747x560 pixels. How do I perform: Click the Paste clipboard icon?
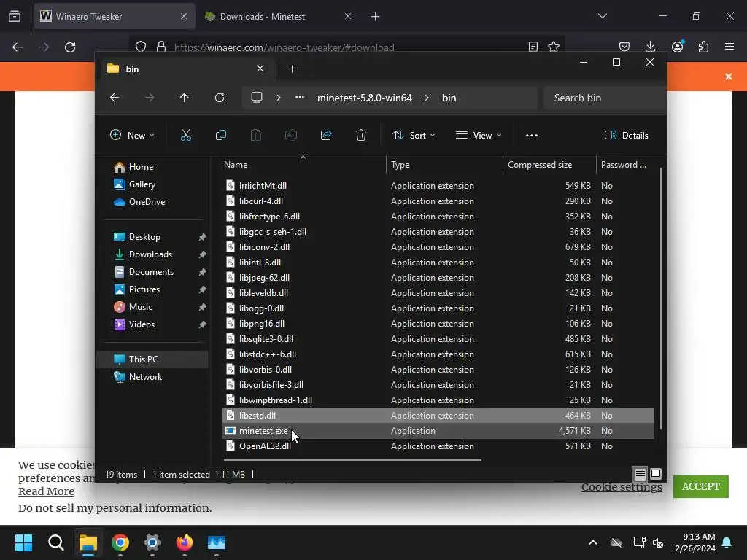256,135
